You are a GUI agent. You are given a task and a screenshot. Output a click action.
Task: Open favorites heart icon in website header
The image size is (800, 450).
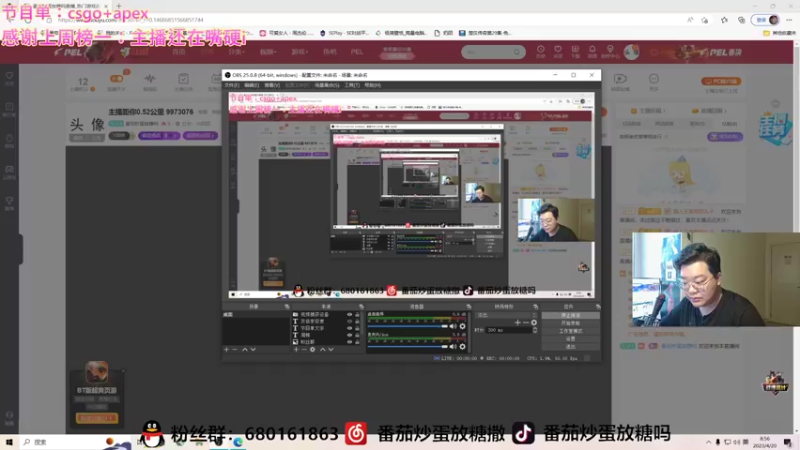[x=558, y=51]
